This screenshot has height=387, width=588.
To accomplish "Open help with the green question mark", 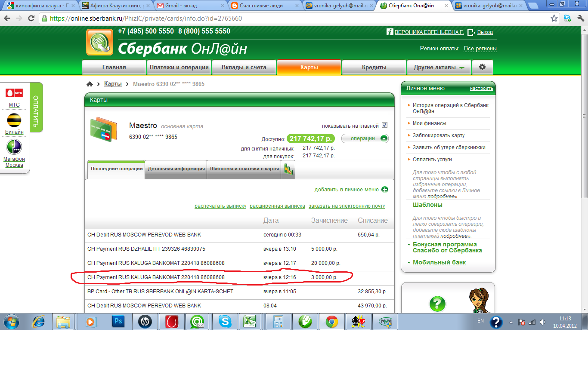I will tap(437, 304).
